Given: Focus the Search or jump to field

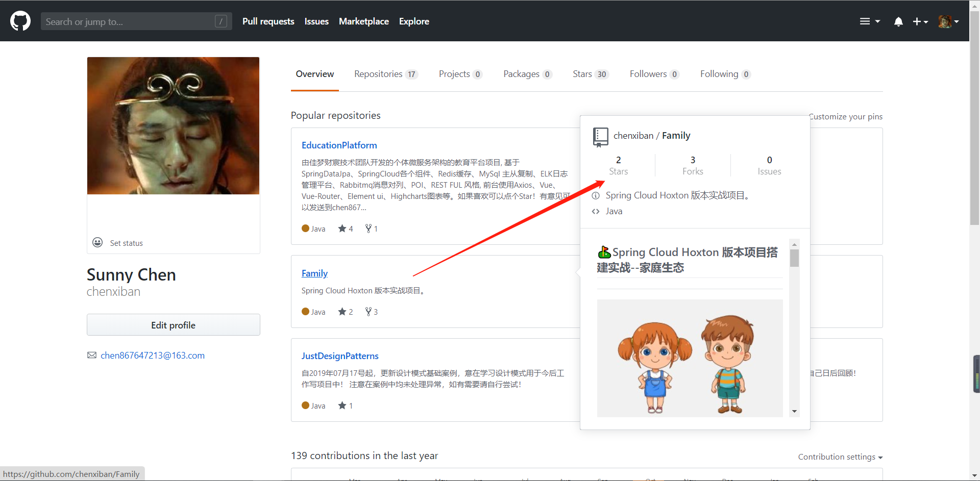Looking at the screenshot, I should pyautogui.click(x=136, y=21).
